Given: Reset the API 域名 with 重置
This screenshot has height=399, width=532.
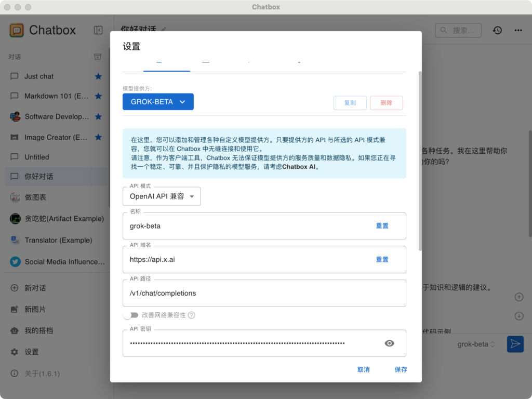Looking at the screenshot, I should click(x=382, y=260).
